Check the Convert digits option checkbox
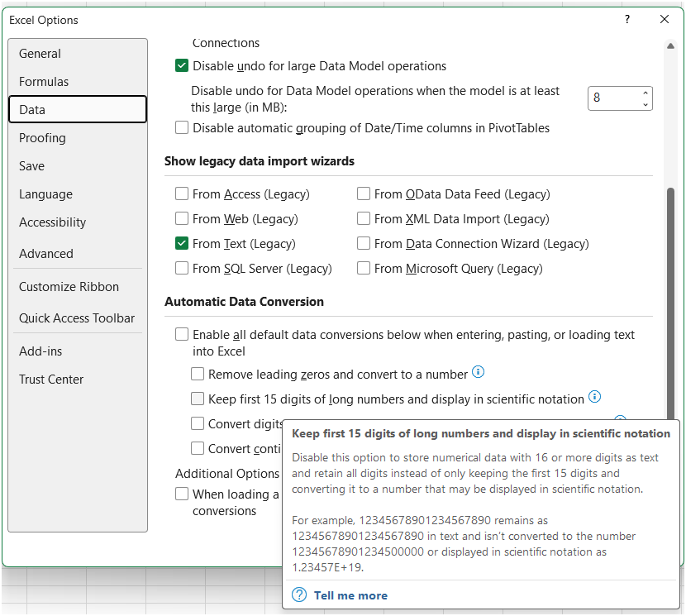The image size is (686, 616). [x=198, y=424]
